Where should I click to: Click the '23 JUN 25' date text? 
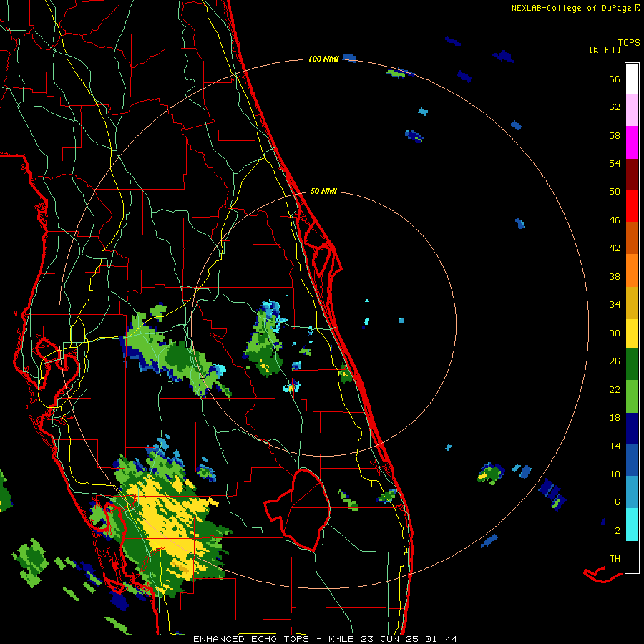(x=389, y=639)
